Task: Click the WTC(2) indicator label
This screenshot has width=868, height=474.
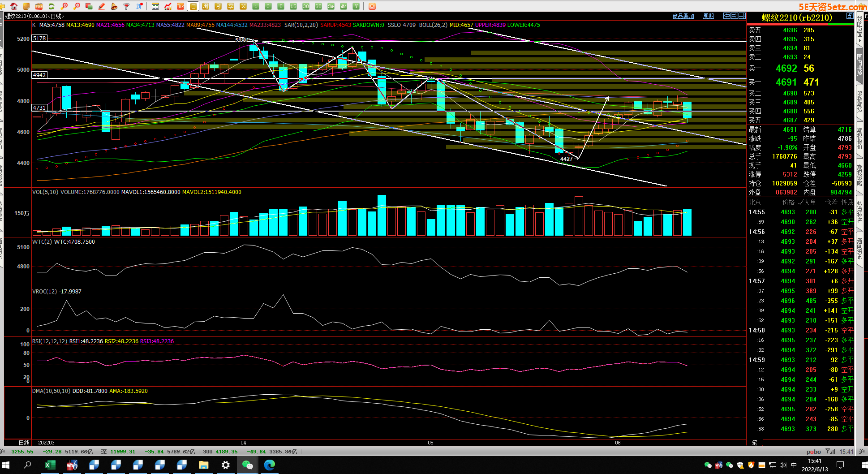Action: [43, 242]
